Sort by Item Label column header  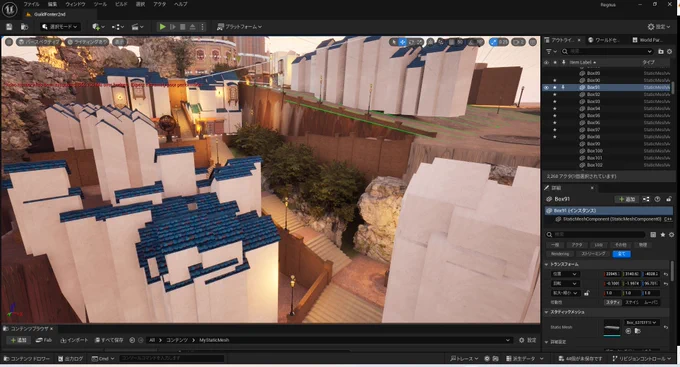pos(582,62)
